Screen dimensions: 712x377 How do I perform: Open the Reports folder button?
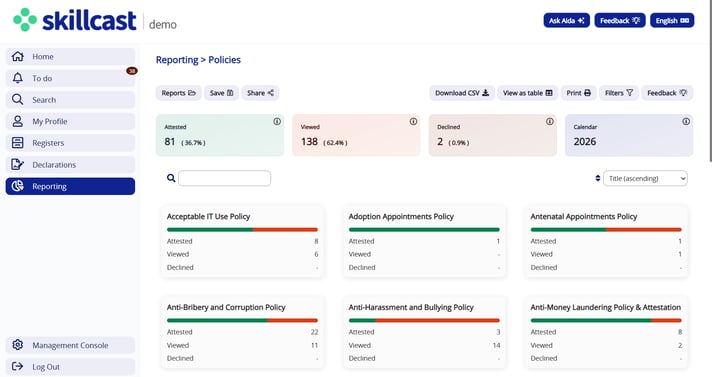(x=178, y=93)
